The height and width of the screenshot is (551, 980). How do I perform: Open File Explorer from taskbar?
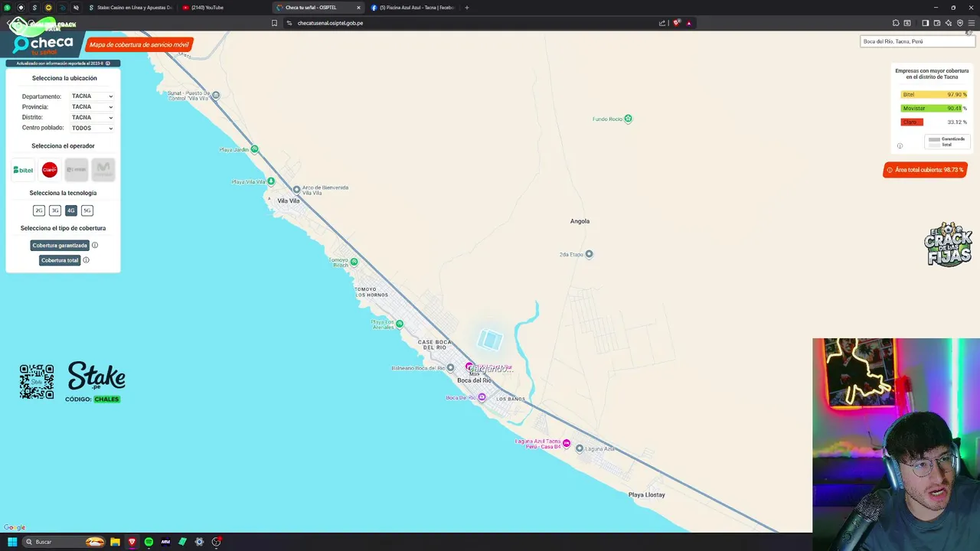pyautogui.click(x=115, y=542)
